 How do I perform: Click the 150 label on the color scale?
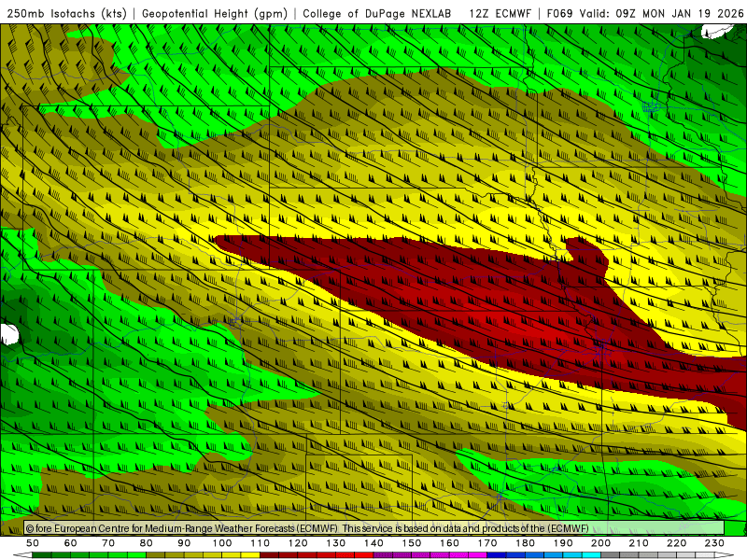pos(412,543)
